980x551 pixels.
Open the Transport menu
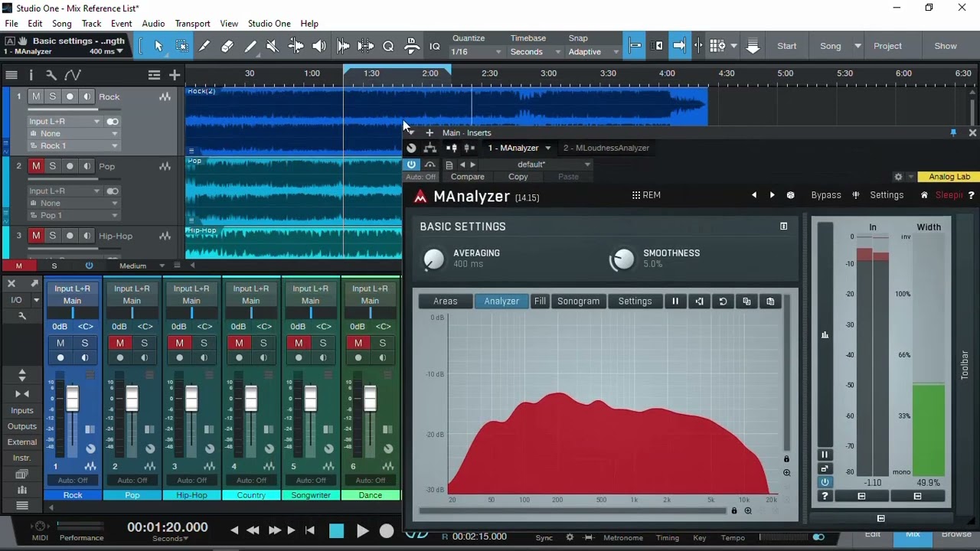point(192,24)
